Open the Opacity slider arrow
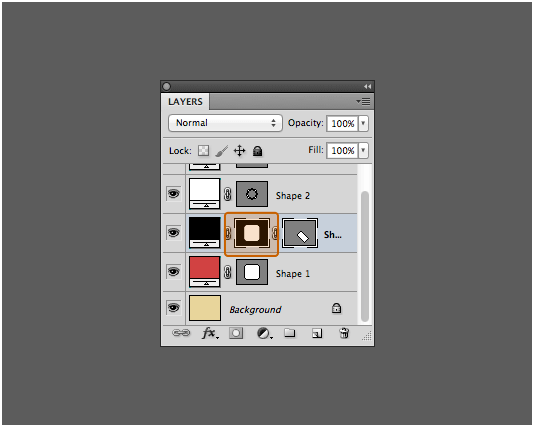This screenshot has height=427, width=534. tap(363, 123)
